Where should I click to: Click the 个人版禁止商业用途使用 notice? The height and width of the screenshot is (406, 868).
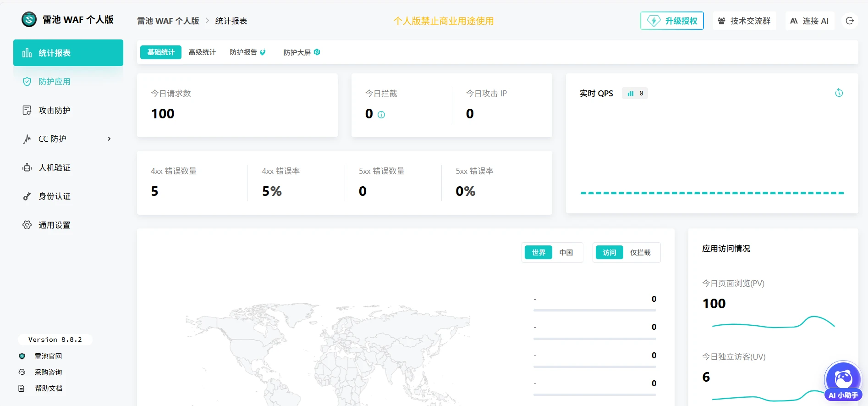click(x=444, y=21)
